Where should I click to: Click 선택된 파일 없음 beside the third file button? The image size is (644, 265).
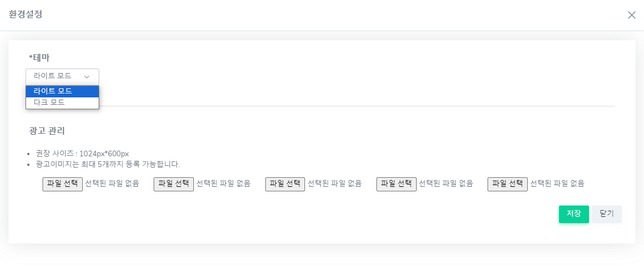[334, 183]
